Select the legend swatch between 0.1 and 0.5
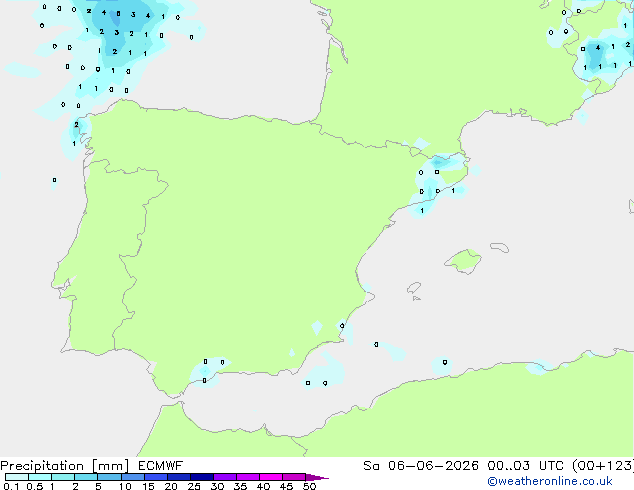The width and height of the screenshot is (634, 490). click(17, 477)
